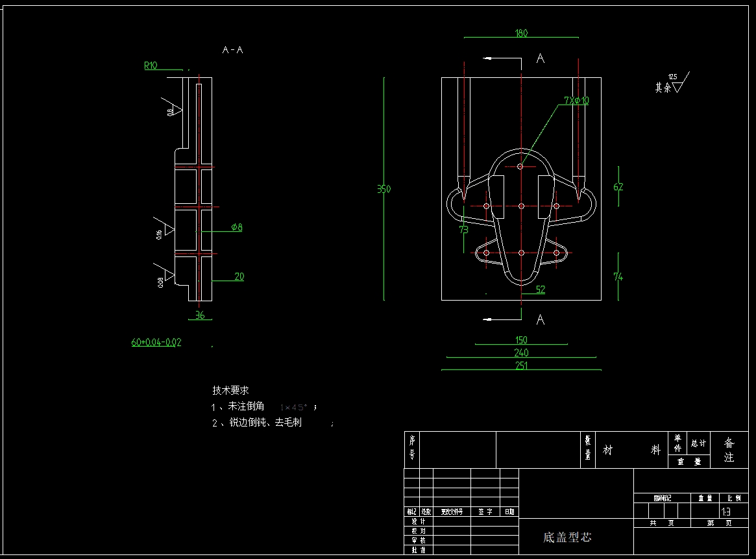Select the R10 radius dimension
The height and width of the screenshot is (559, 756).
click(151, 66)
